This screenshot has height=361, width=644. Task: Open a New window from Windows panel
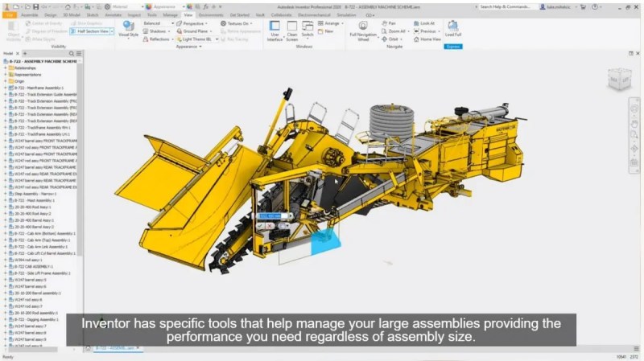(325, 31)
